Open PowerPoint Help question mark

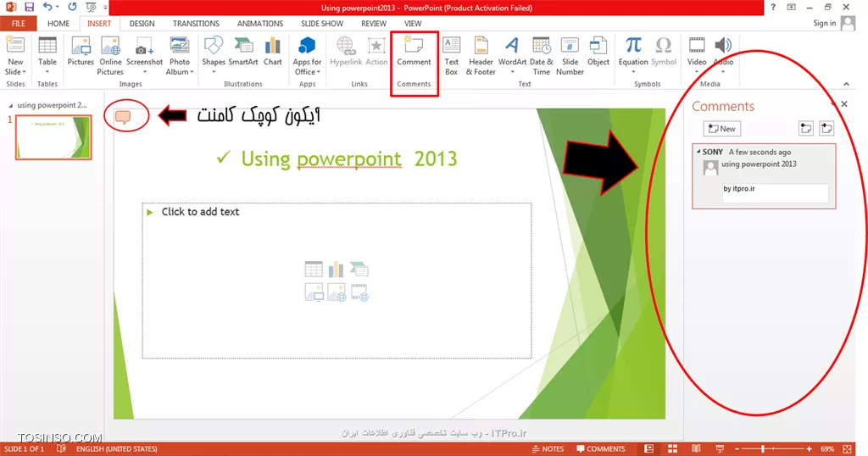[773, 7]
